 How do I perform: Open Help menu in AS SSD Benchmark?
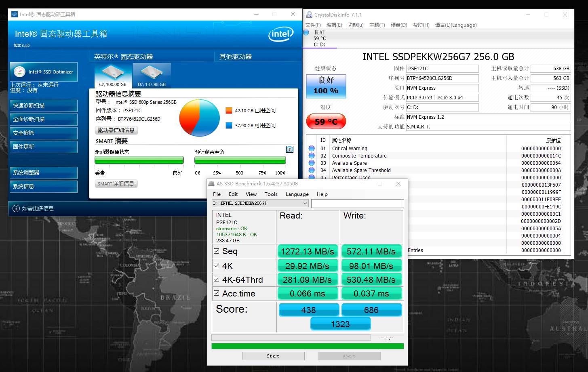click(322, 194)
